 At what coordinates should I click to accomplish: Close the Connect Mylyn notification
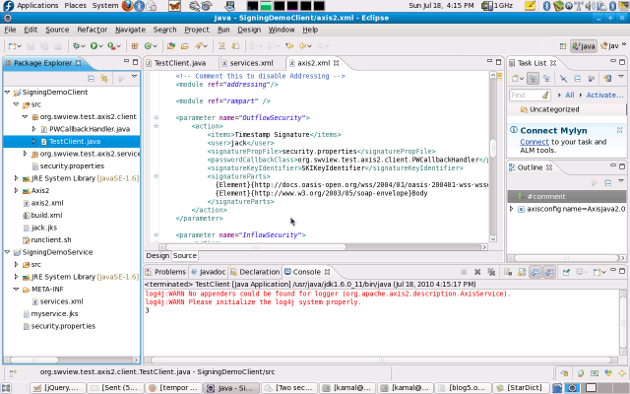click(619, 130)
